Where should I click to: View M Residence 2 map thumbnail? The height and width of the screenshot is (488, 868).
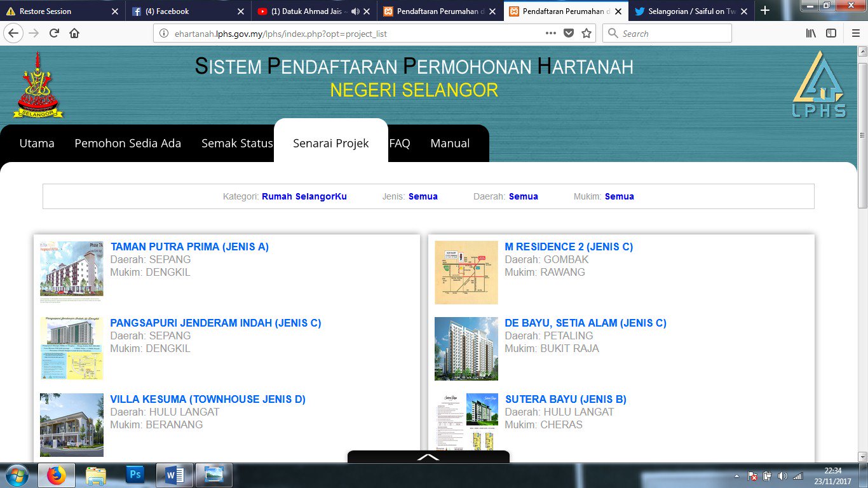point(466,272)
